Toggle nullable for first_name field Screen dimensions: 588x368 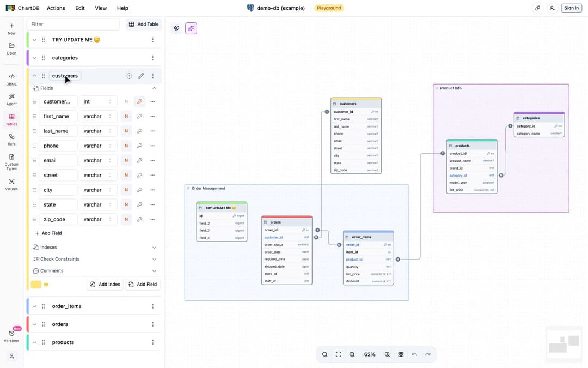coord(126,117)
